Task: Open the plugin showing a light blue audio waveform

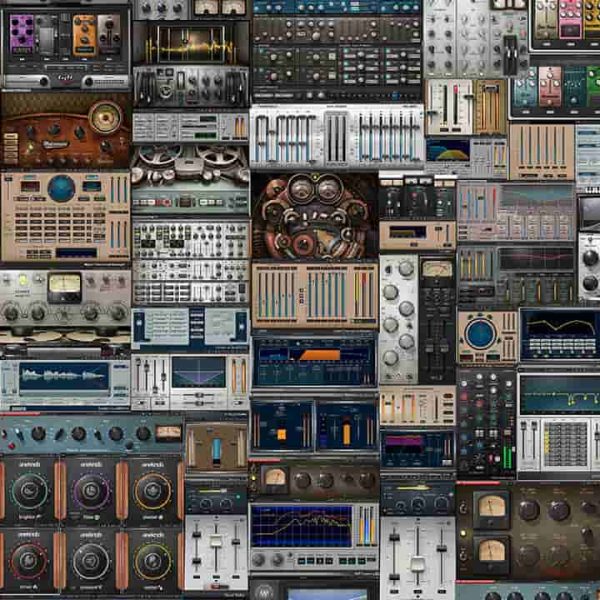Action: 65,385
